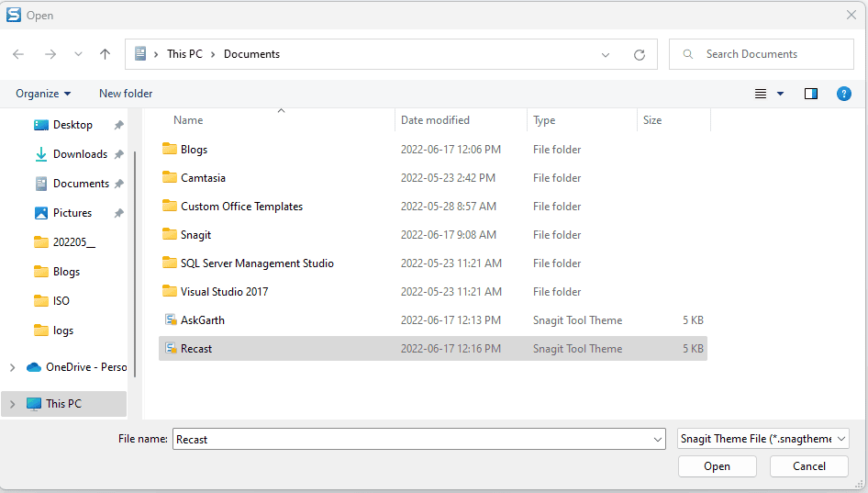Viewport: 868px width, 493px height.
Task: Select the Recast Snagit theme file
Action: [433, 349]
